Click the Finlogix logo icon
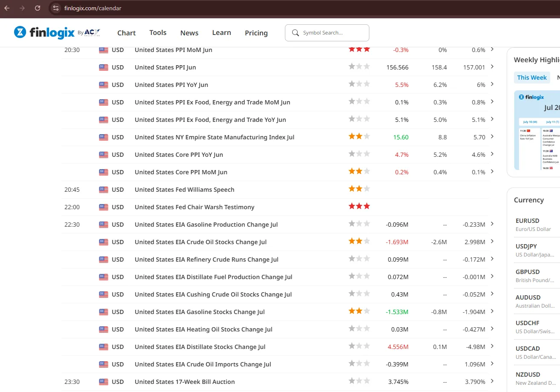The width and height of the screenshot is (560, 392). (20, 32)
